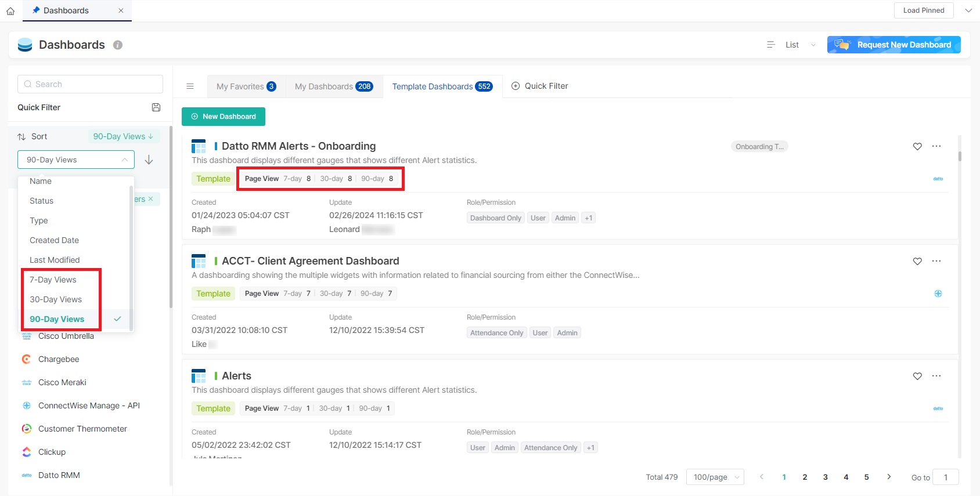Open more options for Datto RMM Alerts
This screenshot has height=496, width=980.
(936, 146)
